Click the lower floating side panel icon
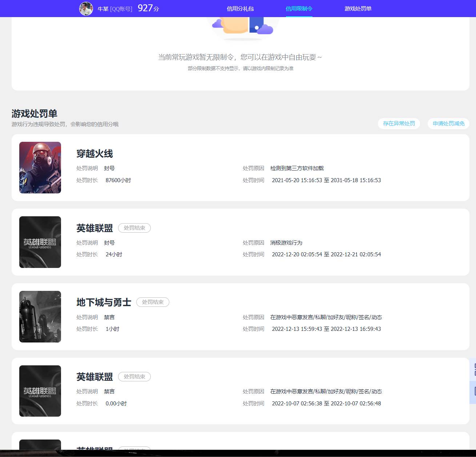This screenshot has height=457, width=476. click(473, 392)
